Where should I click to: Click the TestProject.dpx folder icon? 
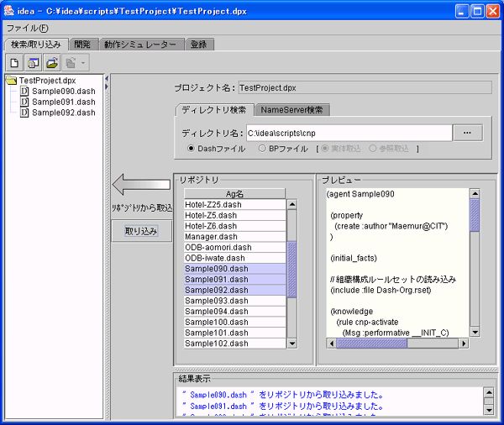pos(11,80)
